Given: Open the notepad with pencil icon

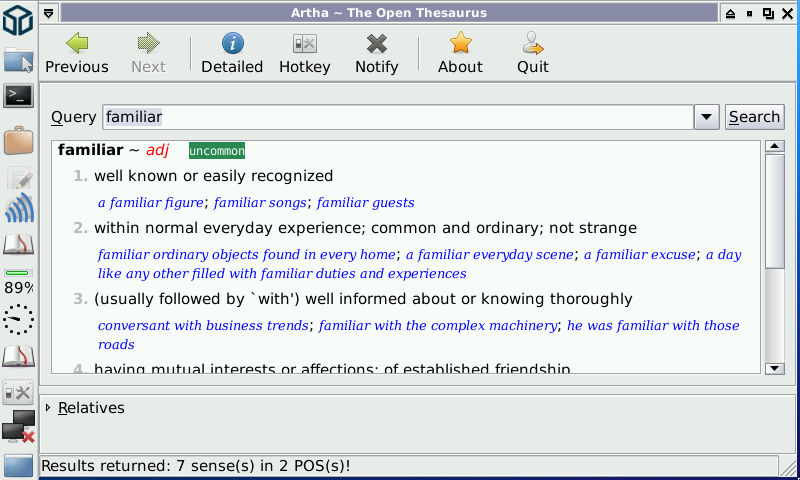Looking at the screenshot, I should click(x=19, y=179).
